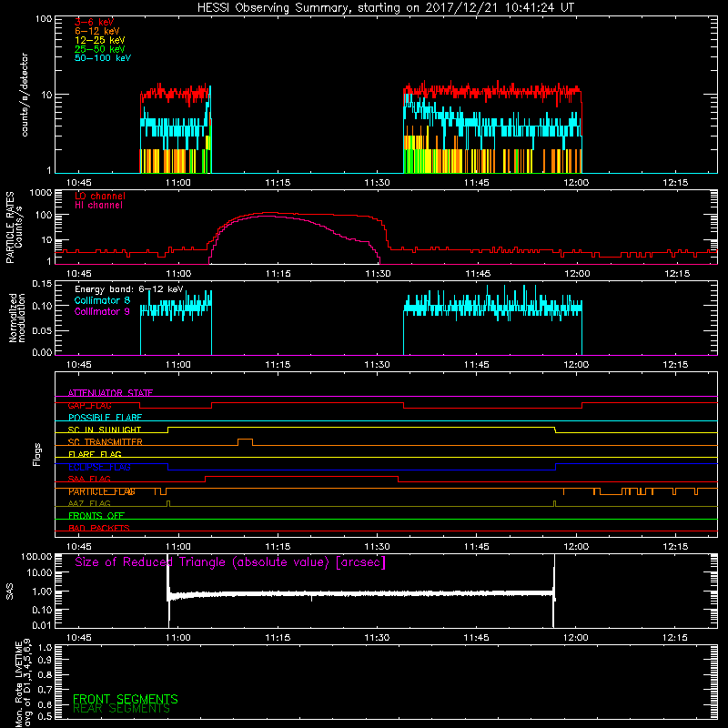Select the 25-50 keV legend label
The image size is (728, 728).
[100, 49]
